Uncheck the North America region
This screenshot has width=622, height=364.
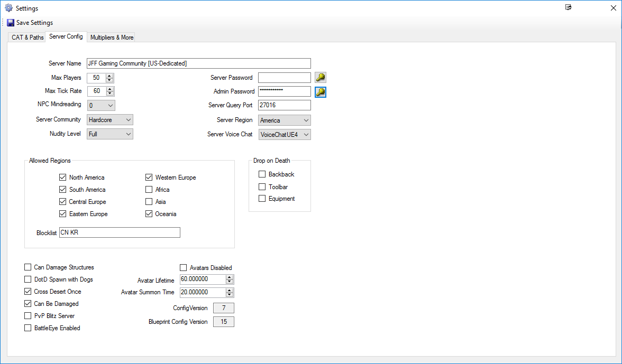63,178
